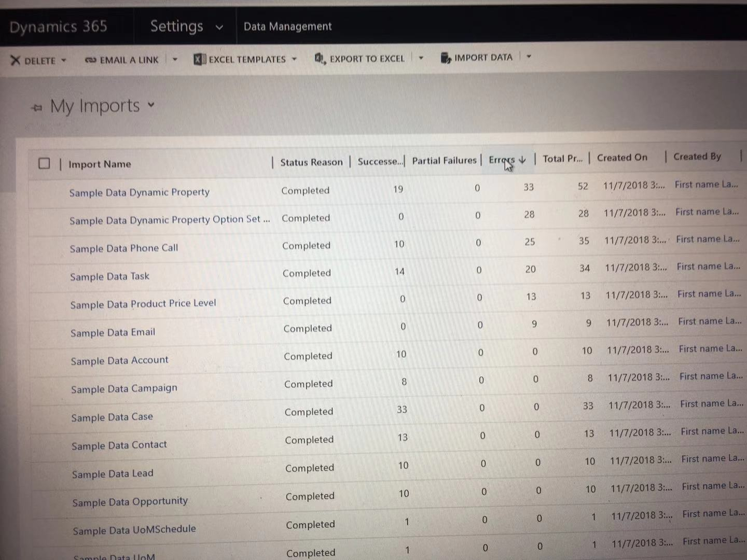Open Sample Data Case import
This screenshot has width=747, height=560.
pyautogui.click(x=112, y=417)
